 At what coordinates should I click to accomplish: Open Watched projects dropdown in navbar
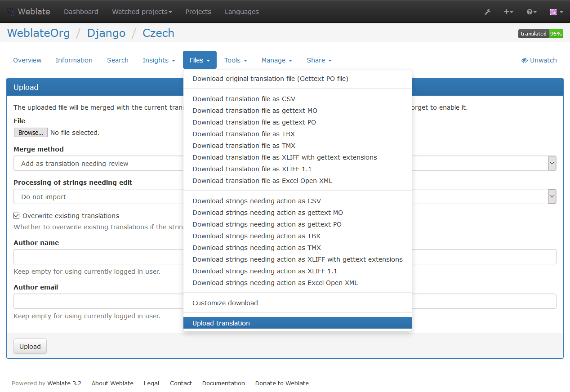[142, 12]
